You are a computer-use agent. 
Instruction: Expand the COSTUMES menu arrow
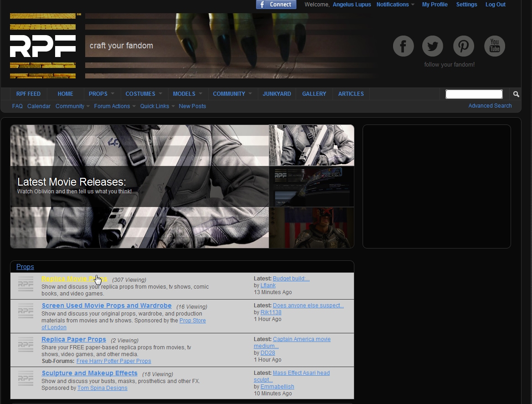tap(160, 93)
